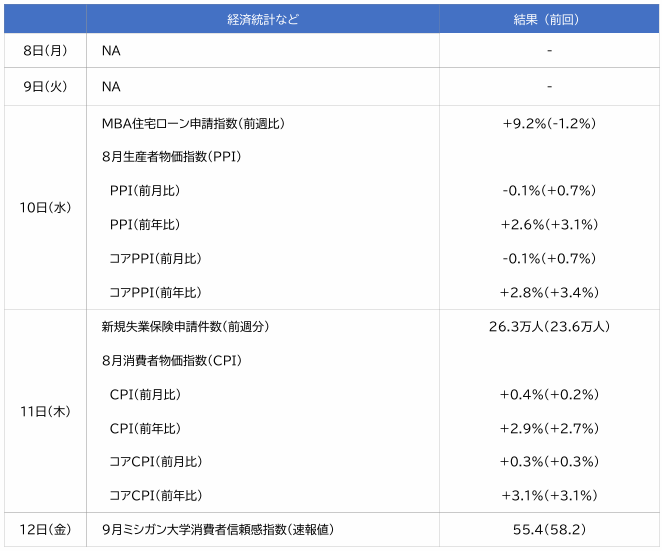Viewport: 662px width, 551px height.
Task: Click 9月ミシガン大学消費者信頼感指数(速報値) label
Action: [x=218, y=529]
